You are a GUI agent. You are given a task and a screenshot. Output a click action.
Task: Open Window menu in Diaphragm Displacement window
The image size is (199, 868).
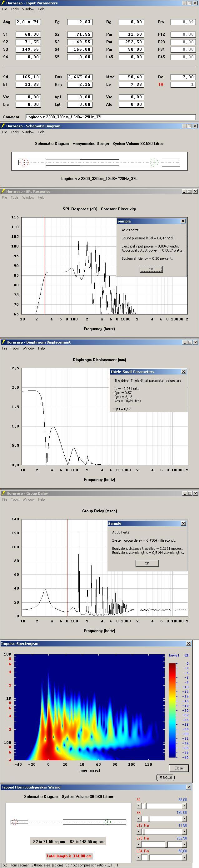point(28,348)
